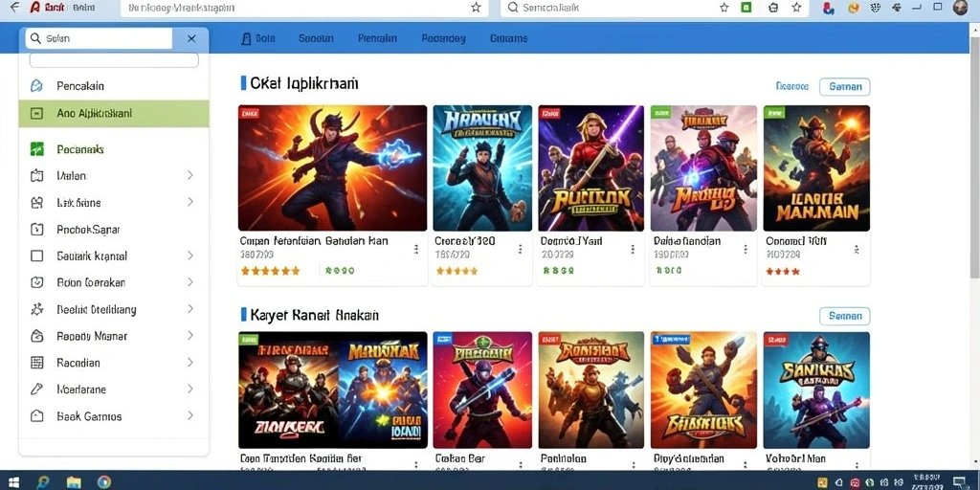This screenshot has height=490, width=980.
Task: Open three-dot menu on first game card
Action: tap(415, 250)
